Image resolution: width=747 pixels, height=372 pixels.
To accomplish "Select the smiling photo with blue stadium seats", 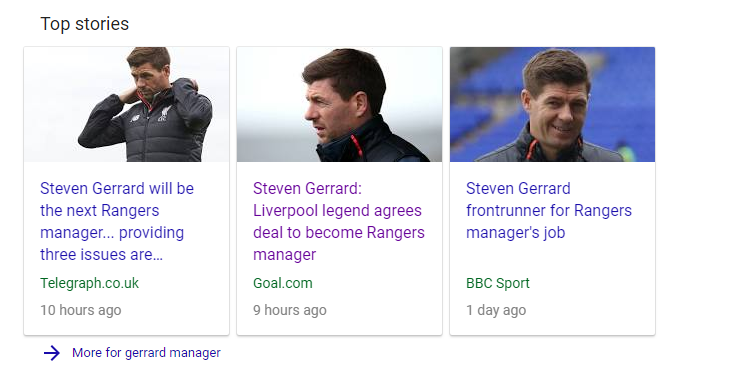I will (x=552, y=104).
